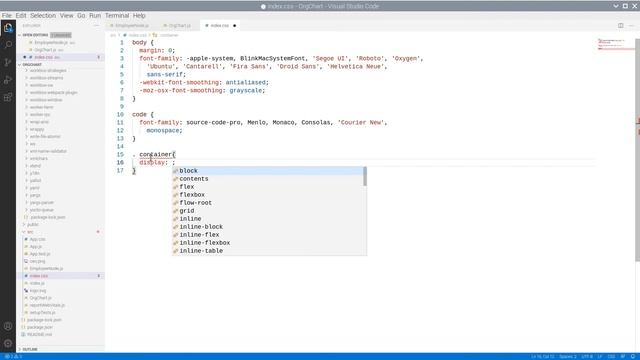Open the Accounts icon in activity bar
This screenshot has width=640, height=360.
8,326
